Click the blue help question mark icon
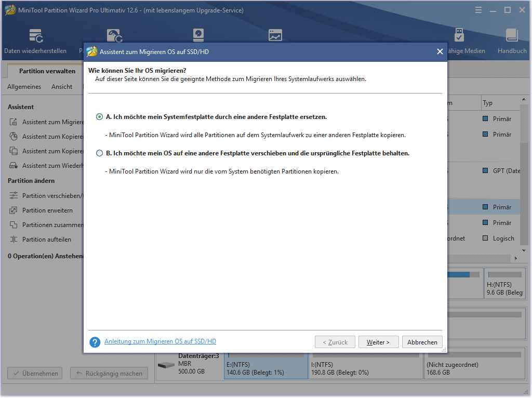 coord(95,342)
